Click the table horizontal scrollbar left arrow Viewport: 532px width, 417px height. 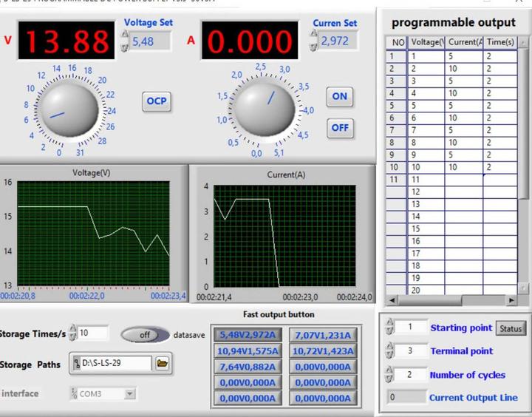coord(392,300)
